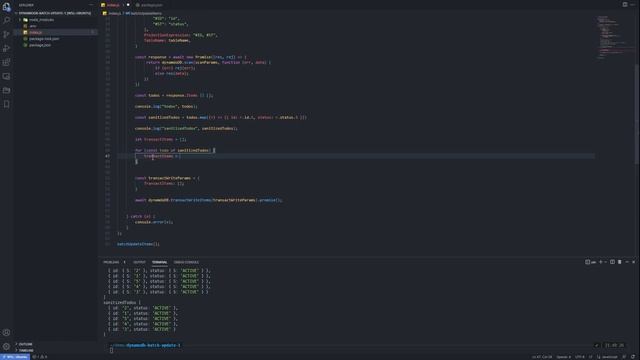Open the notifications bell
The image size is (640, 360).
tap(633, 357)
